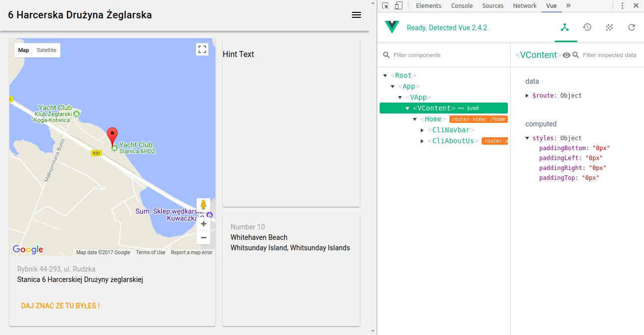Click Report a map error link

tap(192, 252)
